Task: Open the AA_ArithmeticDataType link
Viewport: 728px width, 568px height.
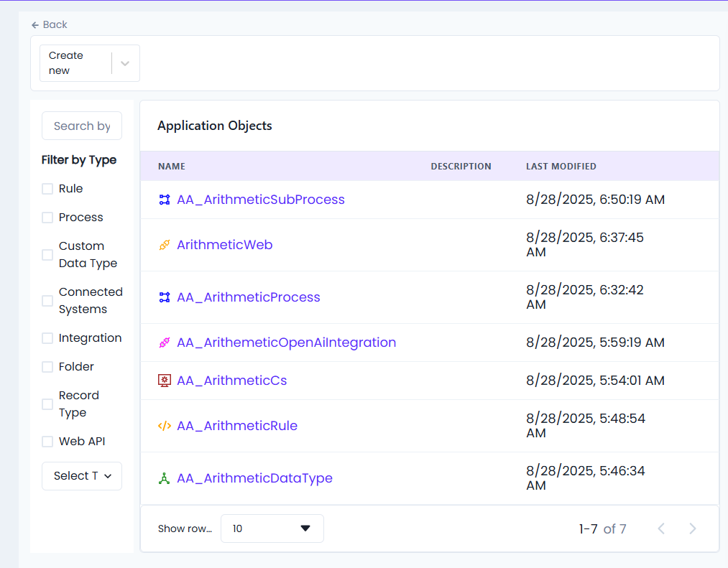Action: point(254,478)
